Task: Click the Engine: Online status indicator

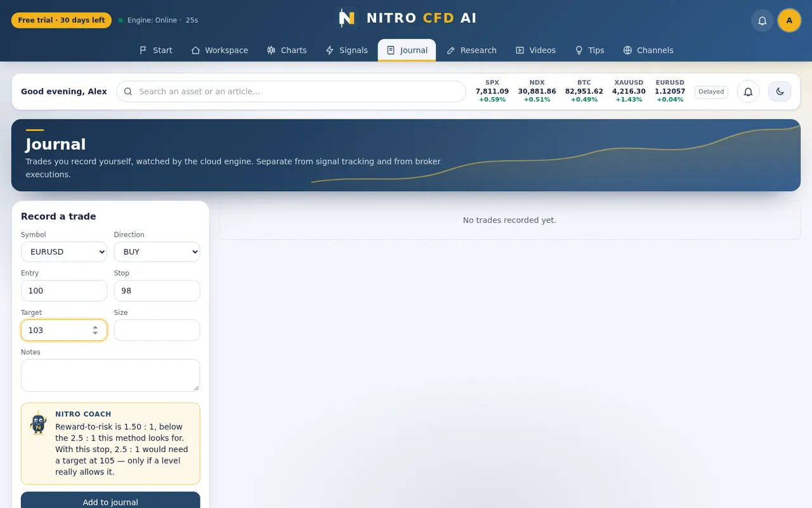Action: [157, 20]
